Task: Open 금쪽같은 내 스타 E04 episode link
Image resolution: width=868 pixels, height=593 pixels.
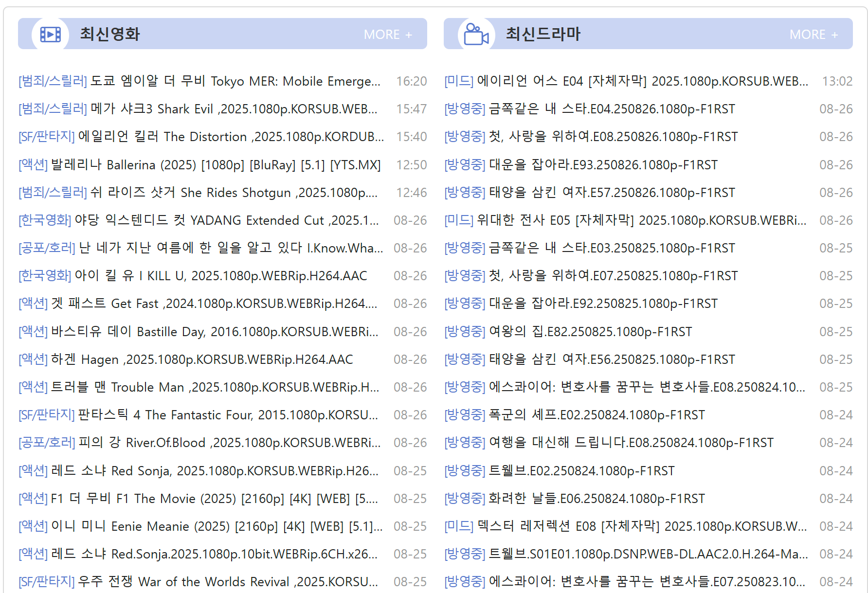Action: coord(612,109)
